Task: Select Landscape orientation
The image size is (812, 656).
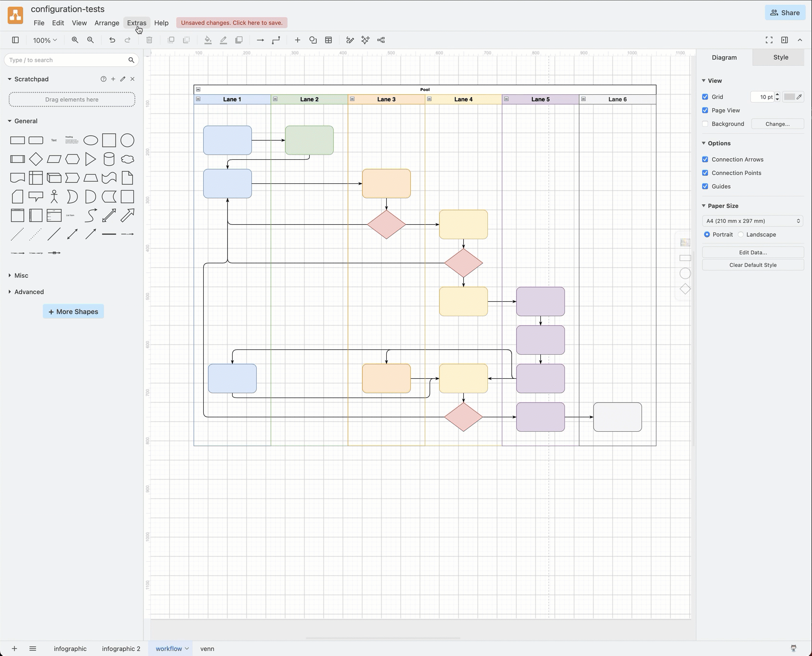Action: click(x=741, y=234)
